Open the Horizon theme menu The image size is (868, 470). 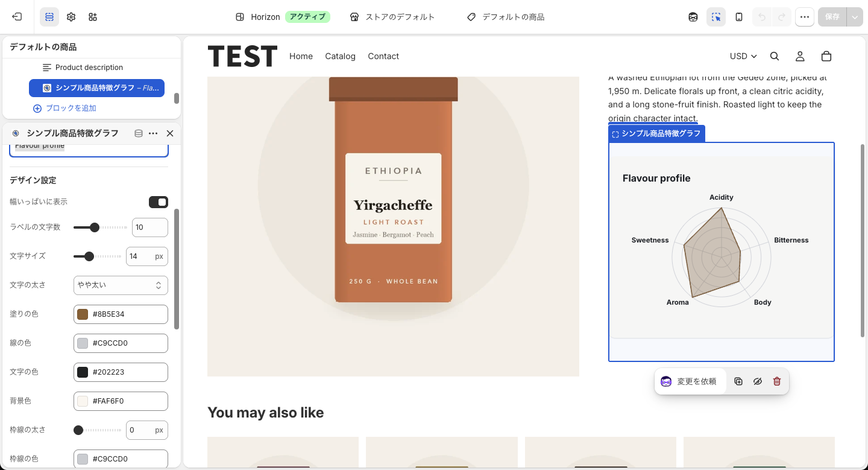(x=283, y=17)
